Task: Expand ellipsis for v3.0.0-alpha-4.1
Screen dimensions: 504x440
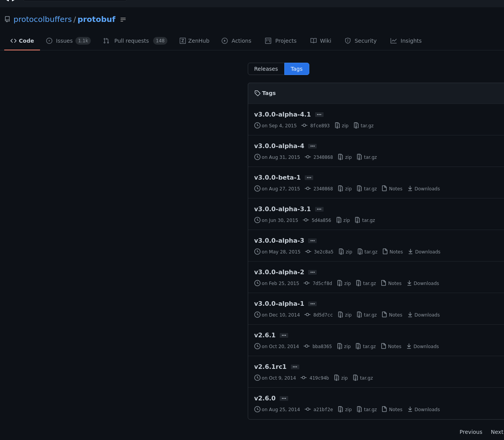Action: click(x=319, y=115)
